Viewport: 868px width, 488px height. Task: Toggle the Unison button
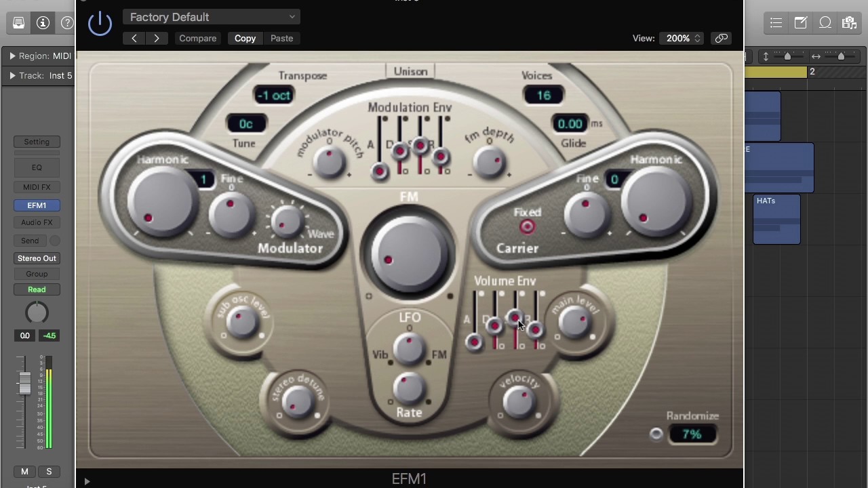click(410, 71)
